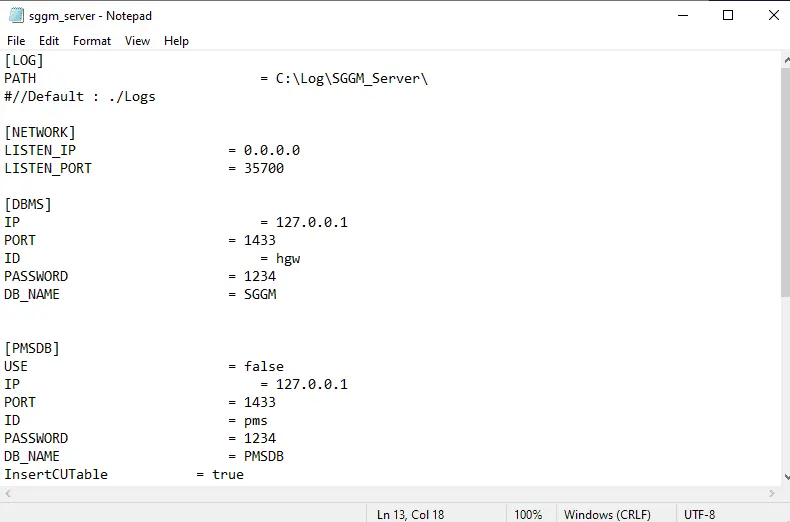Screen dimensions: 790x522
Task: Click the horizontal scrollbar right arrow
Action: (x=772, y=494)
